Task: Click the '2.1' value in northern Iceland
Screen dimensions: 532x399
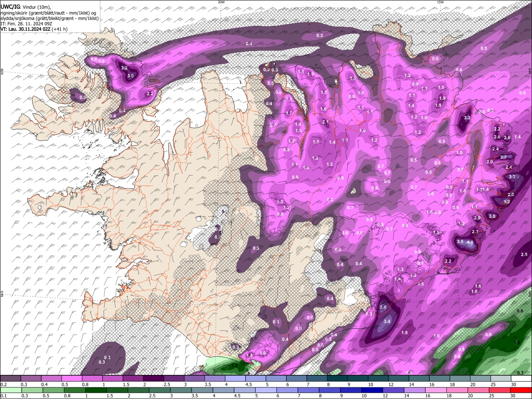Action: (325, 122)
